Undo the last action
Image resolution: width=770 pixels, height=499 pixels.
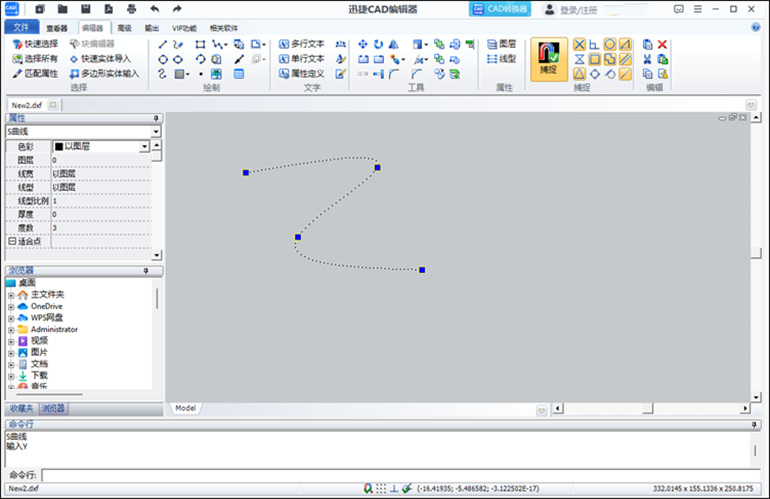[x=154, y=9]
